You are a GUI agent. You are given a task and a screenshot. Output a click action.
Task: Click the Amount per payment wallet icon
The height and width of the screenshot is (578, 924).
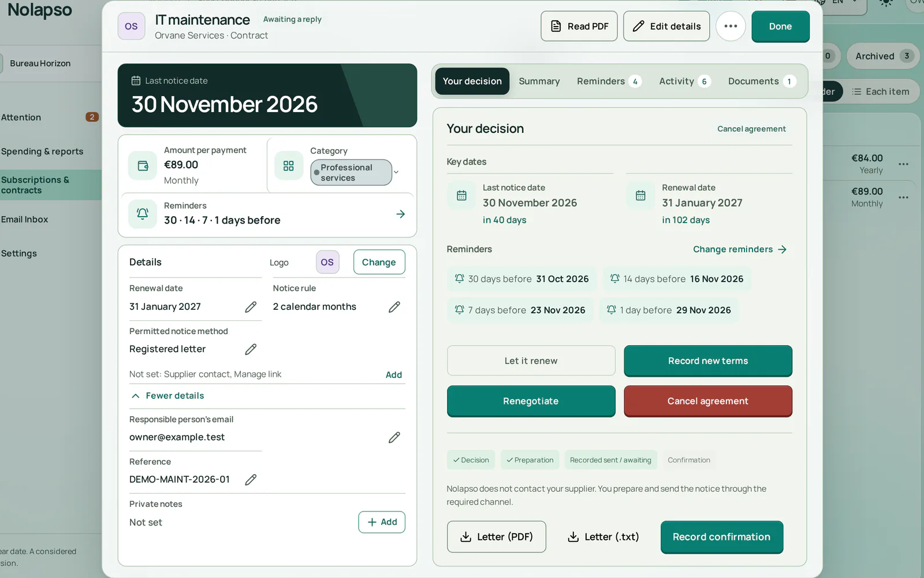tap(143, 166)
